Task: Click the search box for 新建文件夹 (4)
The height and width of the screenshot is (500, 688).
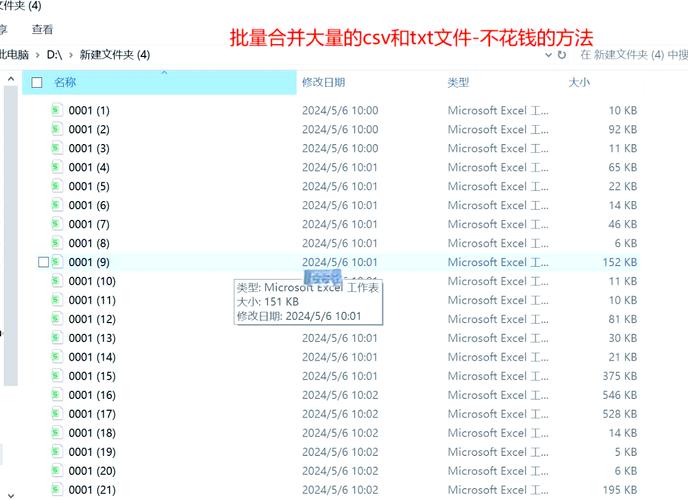Action: pyautogui.click(x=630, y=56)
